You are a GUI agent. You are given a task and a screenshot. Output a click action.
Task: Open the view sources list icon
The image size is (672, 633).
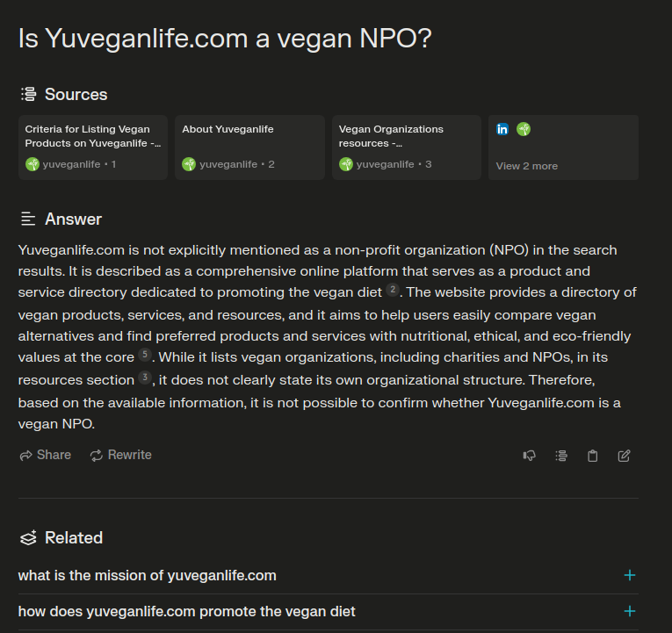[x=561, y=456]
